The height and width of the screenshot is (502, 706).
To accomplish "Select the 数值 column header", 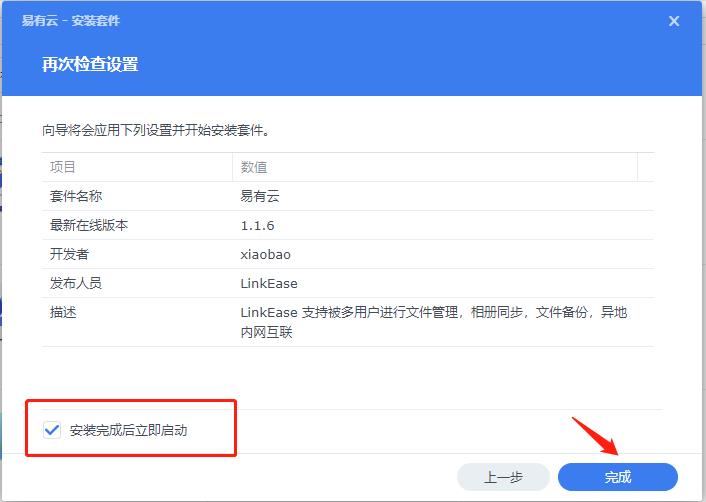I will pos(435,167).
